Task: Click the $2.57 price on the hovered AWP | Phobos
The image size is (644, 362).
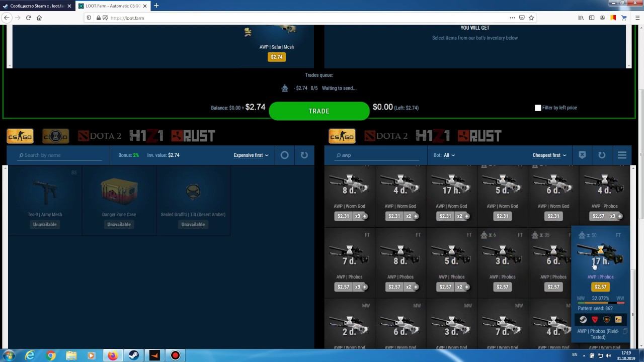Action: click(x=600, y=287)
